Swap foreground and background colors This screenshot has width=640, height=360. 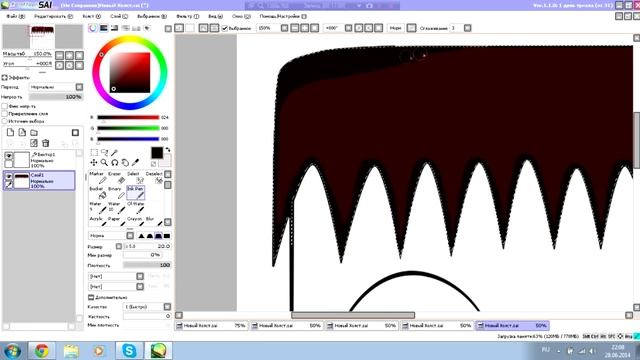pyautogui.click(x=168, y=150)
